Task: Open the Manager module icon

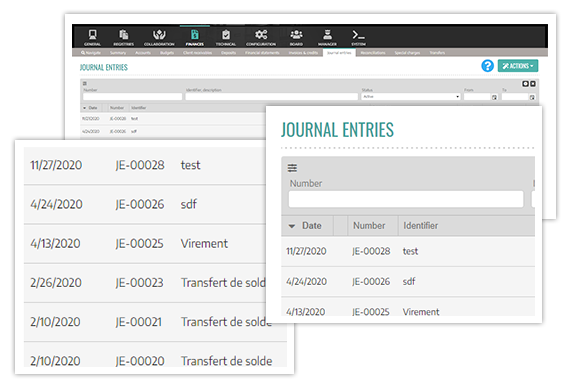Action: 327,37
